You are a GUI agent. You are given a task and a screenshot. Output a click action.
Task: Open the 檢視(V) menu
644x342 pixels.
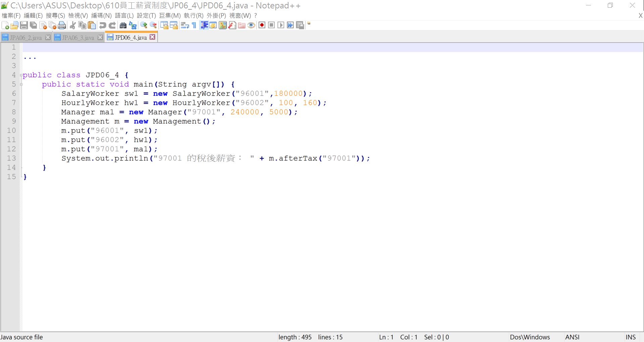tap(78, 15)
